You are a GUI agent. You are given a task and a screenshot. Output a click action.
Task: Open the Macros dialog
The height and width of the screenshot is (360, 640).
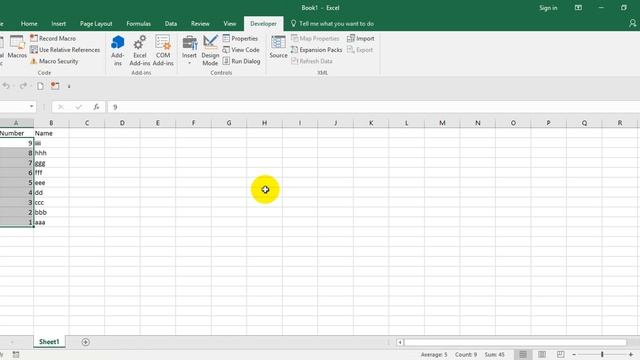(x=17, y=47)
